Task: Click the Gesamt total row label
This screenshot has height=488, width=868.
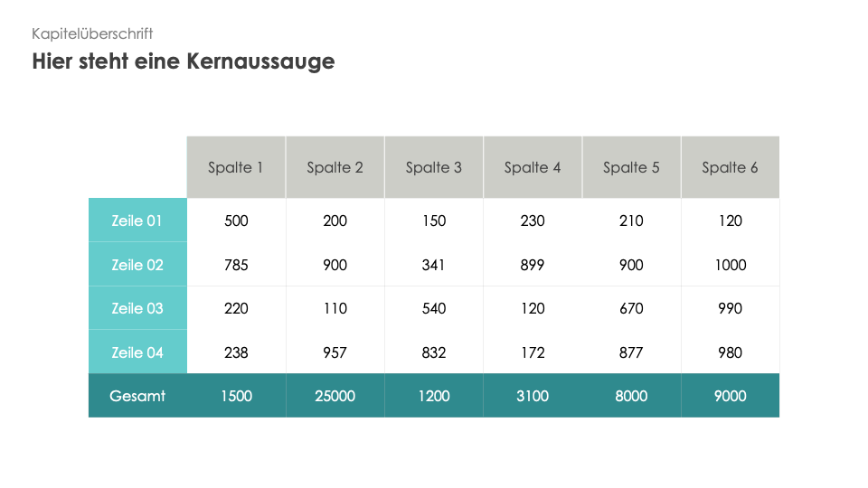Action: (x=137, y=396)
